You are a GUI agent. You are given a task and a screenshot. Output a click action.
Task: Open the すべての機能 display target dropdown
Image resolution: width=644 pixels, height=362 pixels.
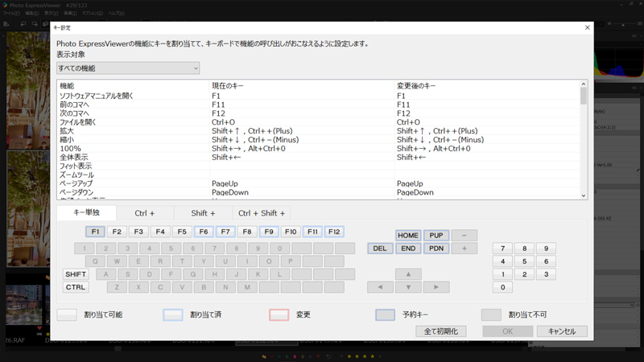(x=128, y=68)
